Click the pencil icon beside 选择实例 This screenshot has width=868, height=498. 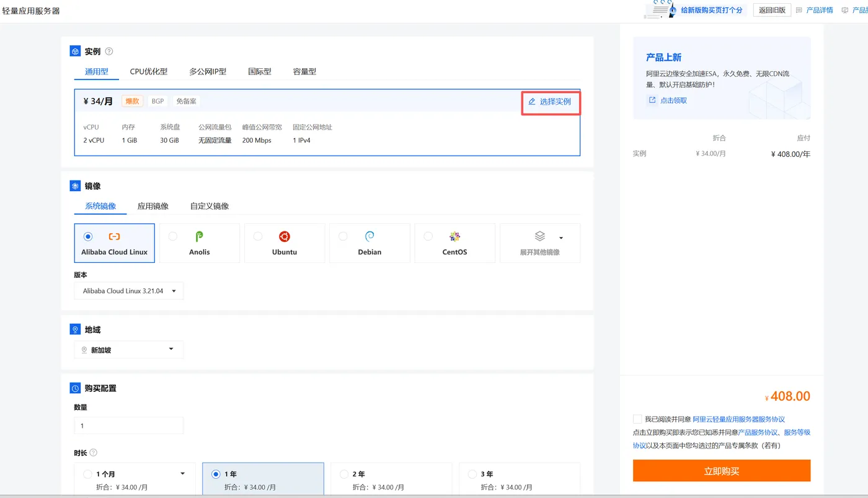(x=532, y=102)
